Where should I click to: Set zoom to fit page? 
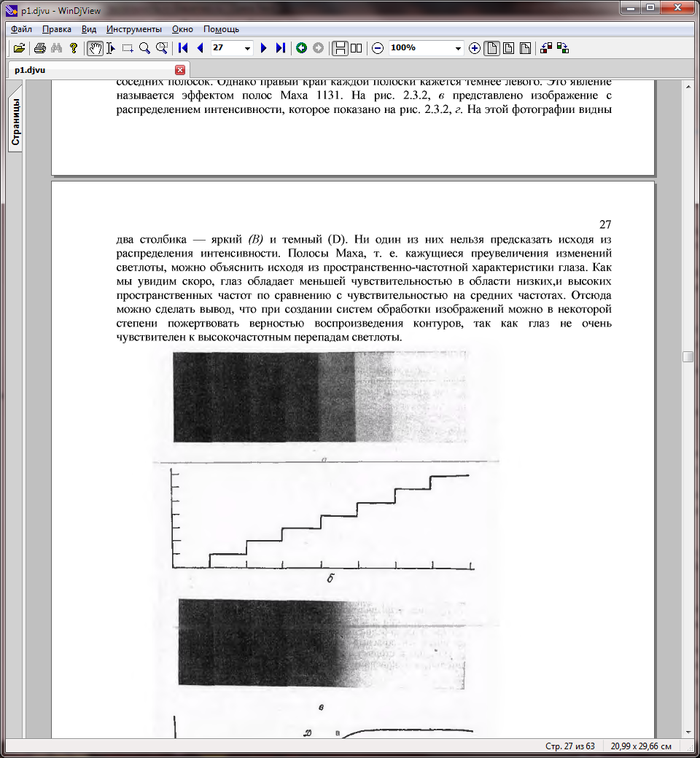[x=508, y=48]
